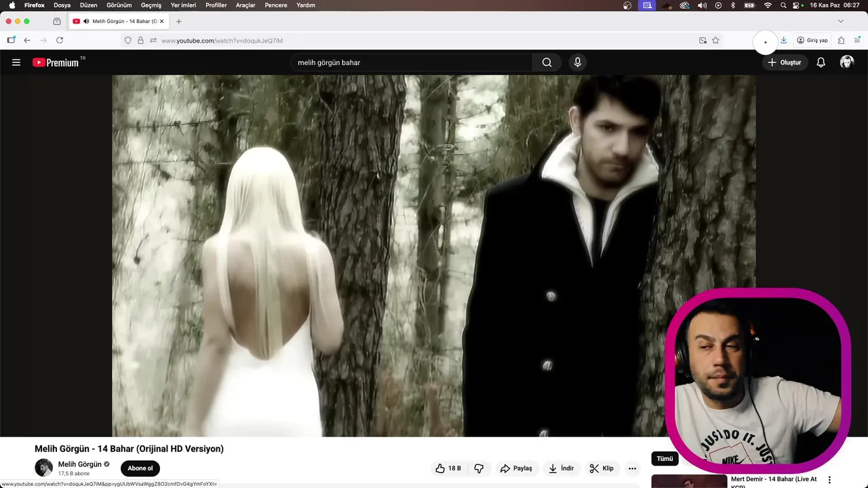Like the video with 18 B likes

click(448, 468)
